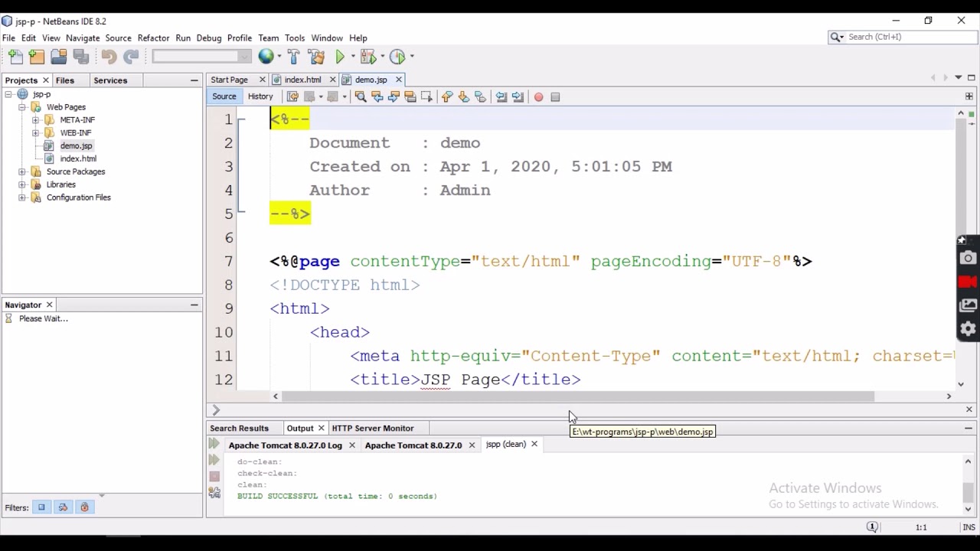Open the Refactor menu
Viewport: 980px width, 551px height.
point(153,37)
